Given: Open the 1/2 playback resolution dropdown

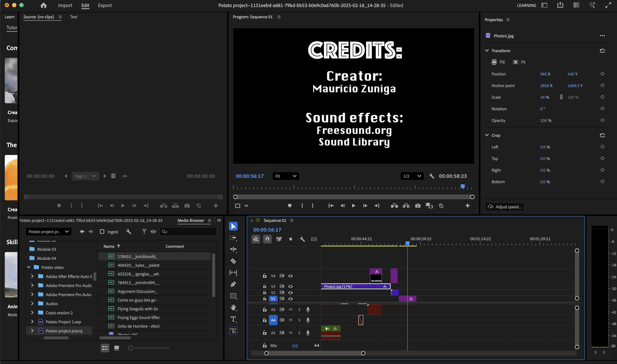Looking at the screenshot, I should tap(412, 176).
